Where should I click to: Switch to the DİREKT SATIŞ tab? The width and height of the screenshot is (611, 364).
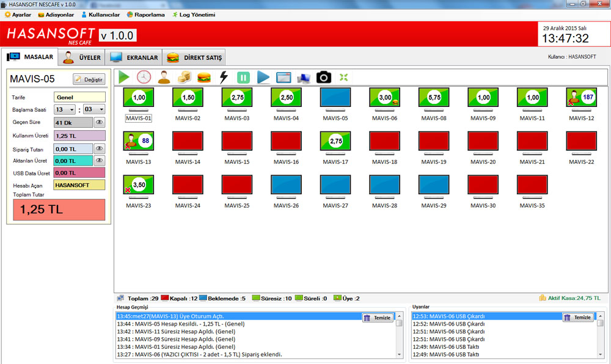(194, 57)
